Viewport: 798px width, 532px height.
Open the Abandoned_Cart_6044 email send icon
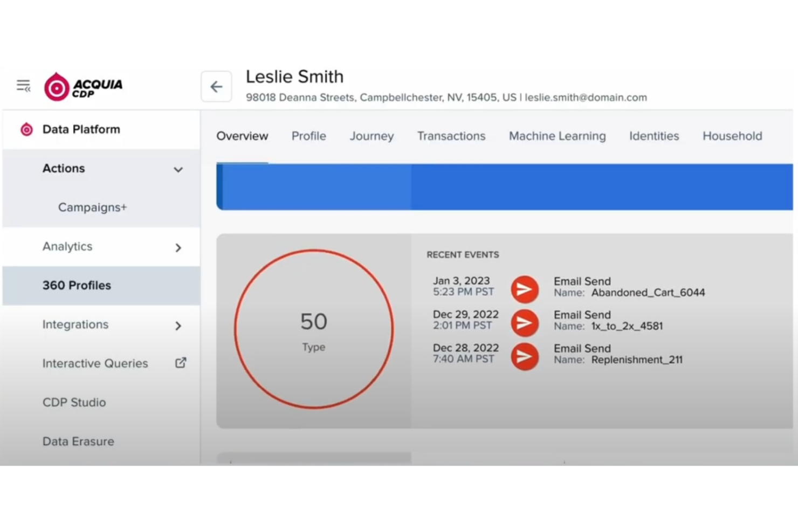524,289
